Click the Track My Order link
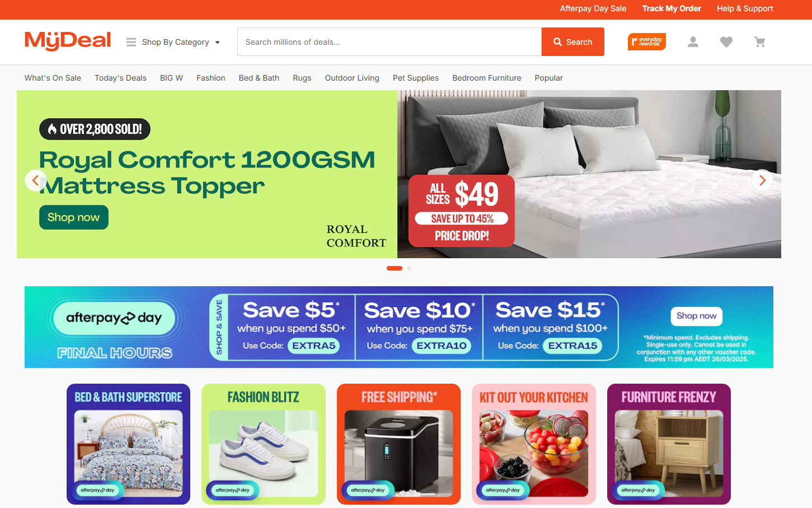 pos(672,8)
